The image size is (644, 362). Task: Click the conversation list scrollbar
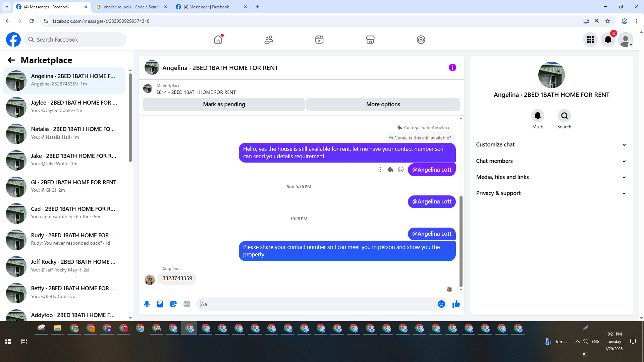point(130,117)
